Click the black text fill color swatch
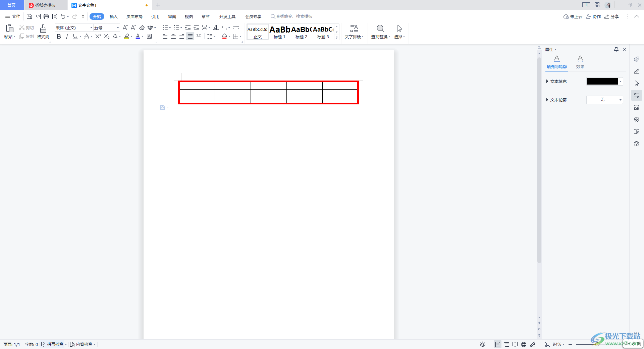 click(x=602, y=81)
